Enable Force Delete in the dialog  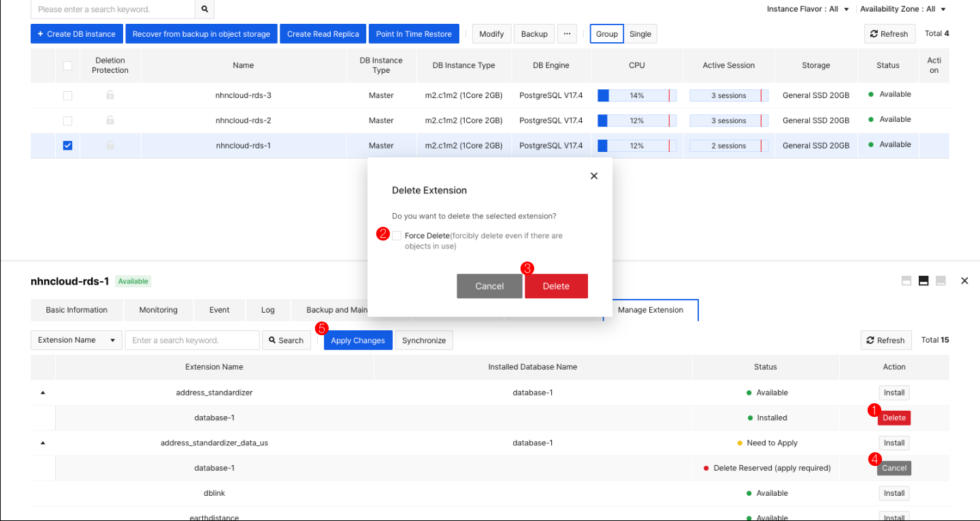point(397,235)
